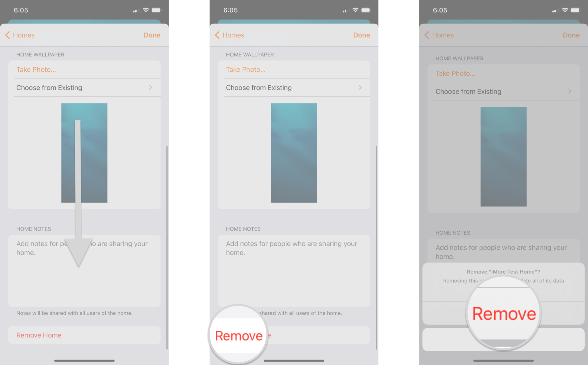Screen dimensions: 588x365
Task: Tap the chevron next to Choose from Existing
Action: pos(150,87)
